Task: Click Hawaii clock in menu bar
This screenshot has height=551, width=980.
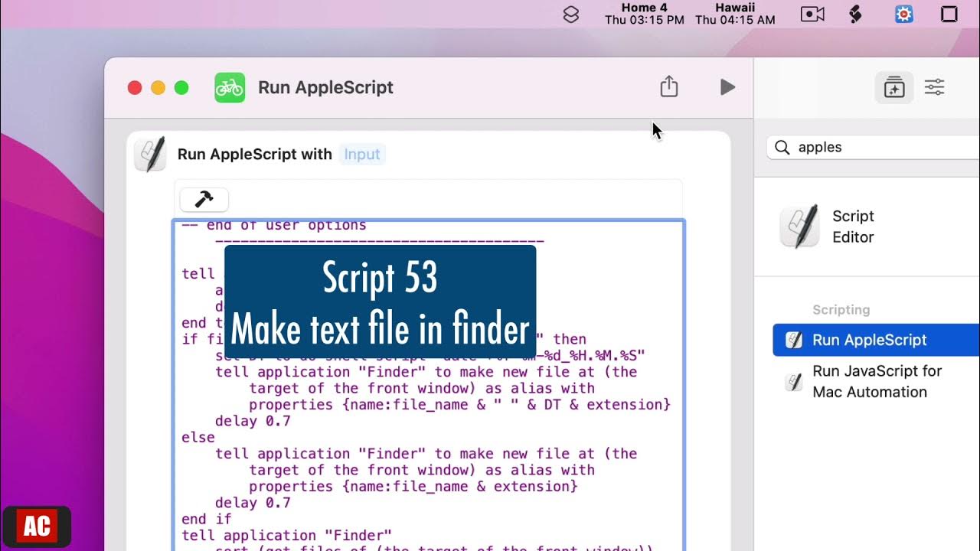Action: 735,14
